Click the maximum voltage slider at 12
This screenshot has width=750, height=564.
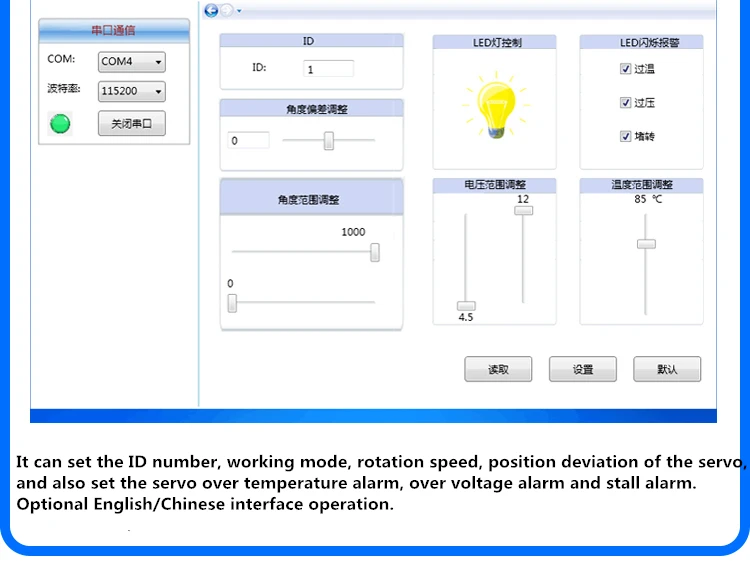point(523,210)
